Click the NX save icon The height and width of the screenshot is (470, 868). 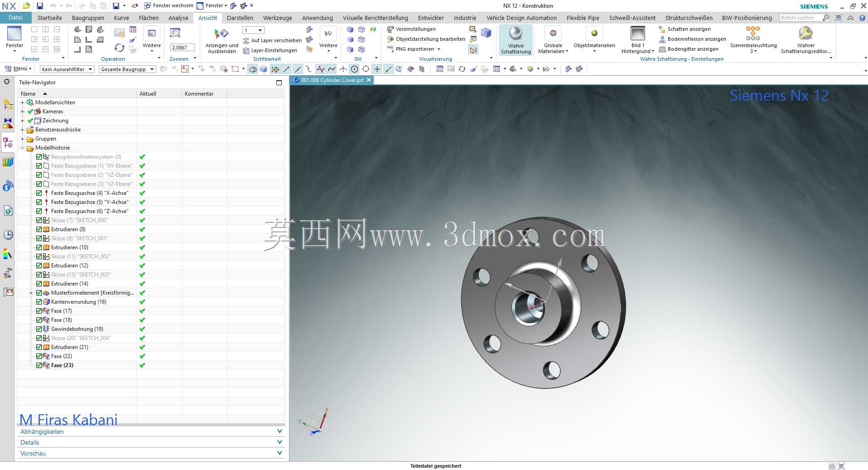coord(40,6)
